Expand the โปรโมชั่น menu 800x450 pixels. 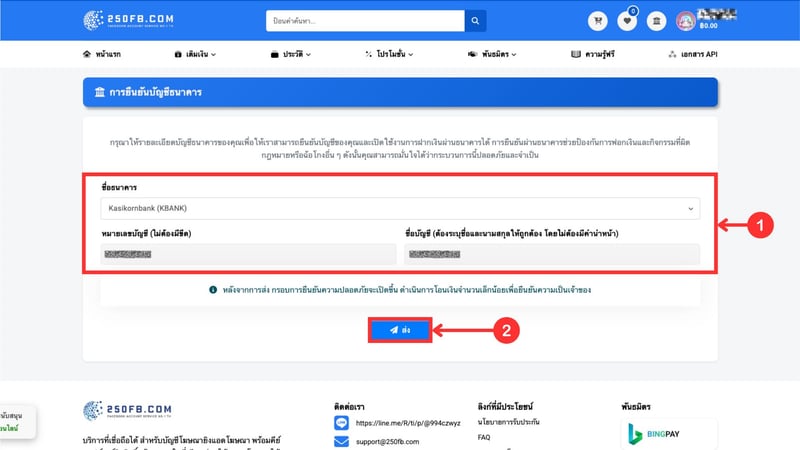click(392, 54)
